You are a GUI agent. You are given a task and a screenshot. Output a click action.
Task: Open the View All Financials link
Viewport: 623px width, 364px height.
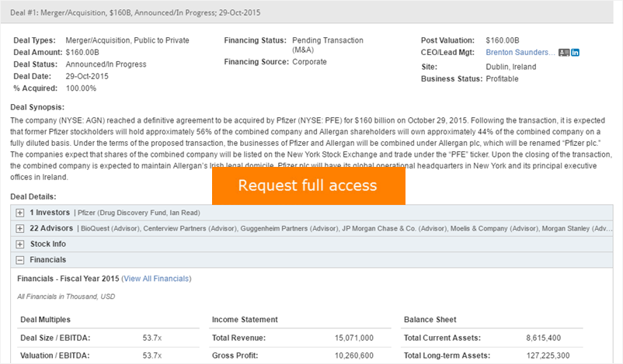point(156,279)
